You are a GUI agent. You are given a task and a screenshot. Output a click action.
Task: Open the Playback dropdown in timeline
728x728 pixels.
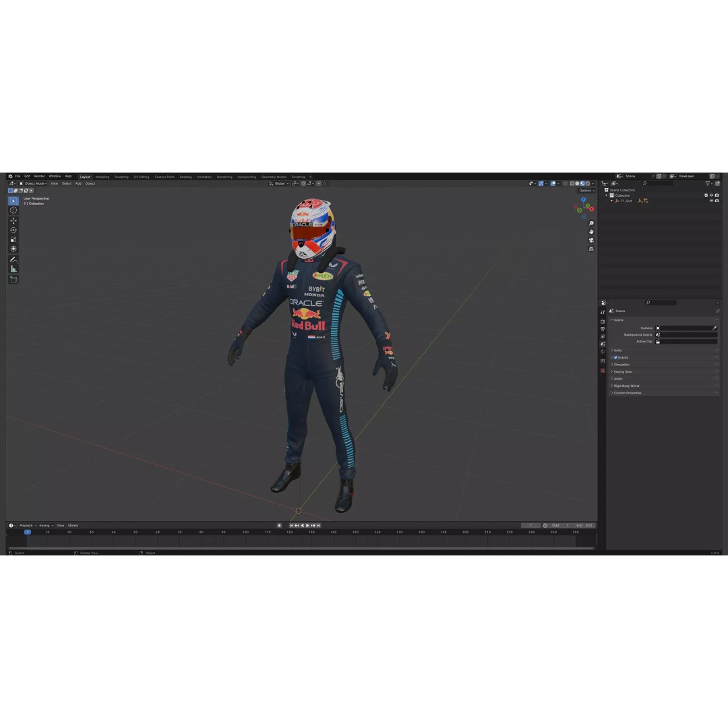coord(28,526)
